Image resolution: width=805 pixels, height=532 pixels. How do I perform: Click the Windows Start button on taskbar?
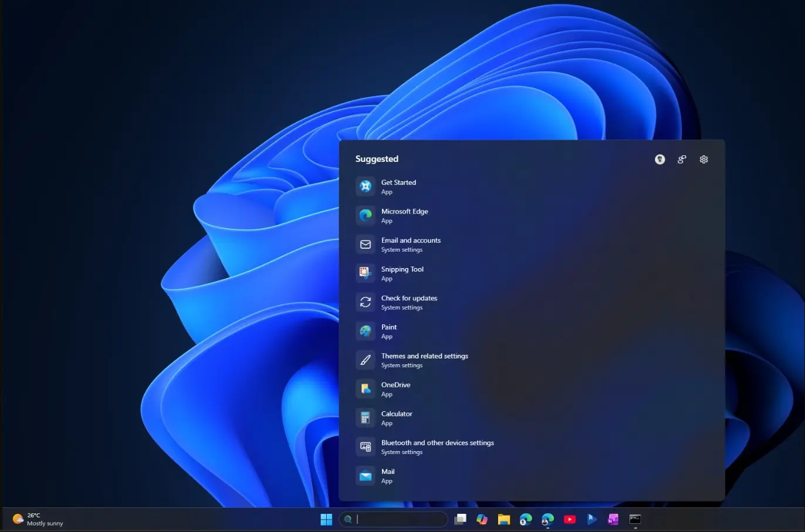326,519
